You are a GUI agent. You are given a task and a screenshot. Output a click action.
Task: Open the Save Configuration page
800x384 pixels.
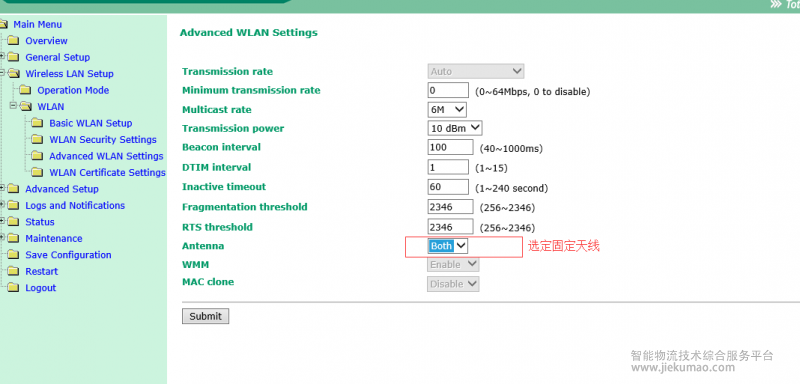point(68,255)
